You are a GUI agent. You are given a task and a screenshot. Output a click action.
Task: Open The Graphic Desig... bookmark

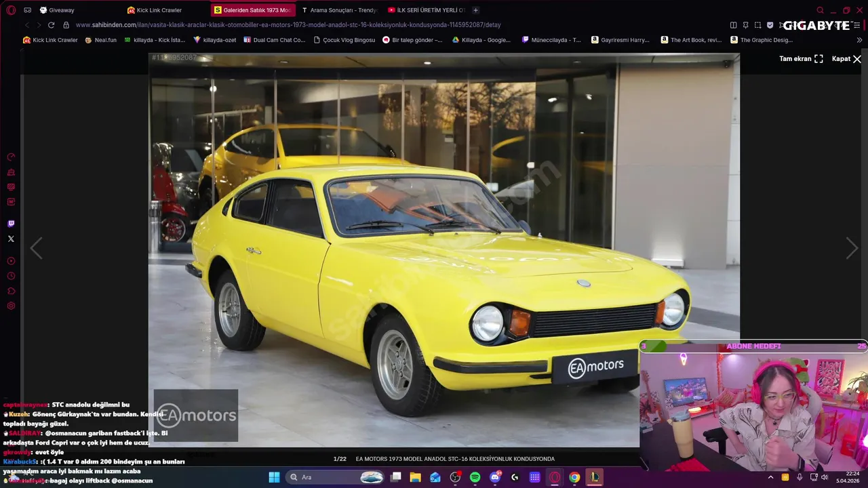pyautogui.click(x=761, y=40)
